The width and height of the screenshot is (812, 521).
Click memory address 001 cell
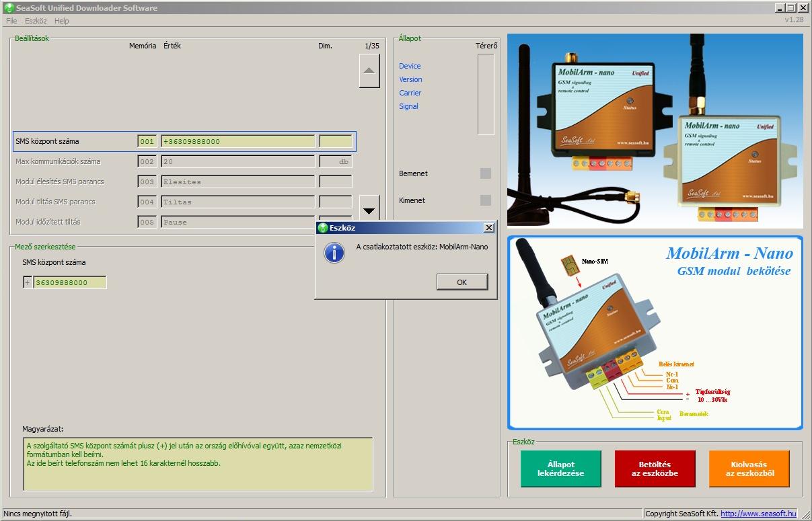click(147, 142)
